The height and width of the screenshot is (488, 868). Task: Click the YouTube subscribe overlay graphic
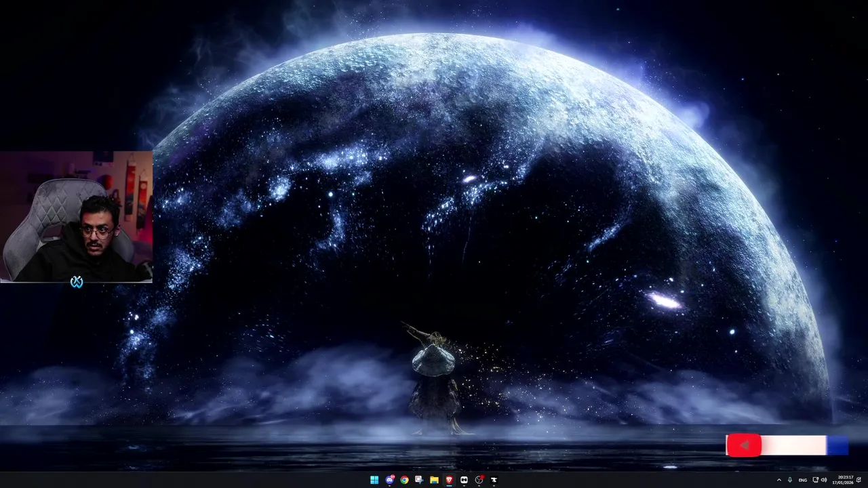pyautogui.click(x=787, y=445)
